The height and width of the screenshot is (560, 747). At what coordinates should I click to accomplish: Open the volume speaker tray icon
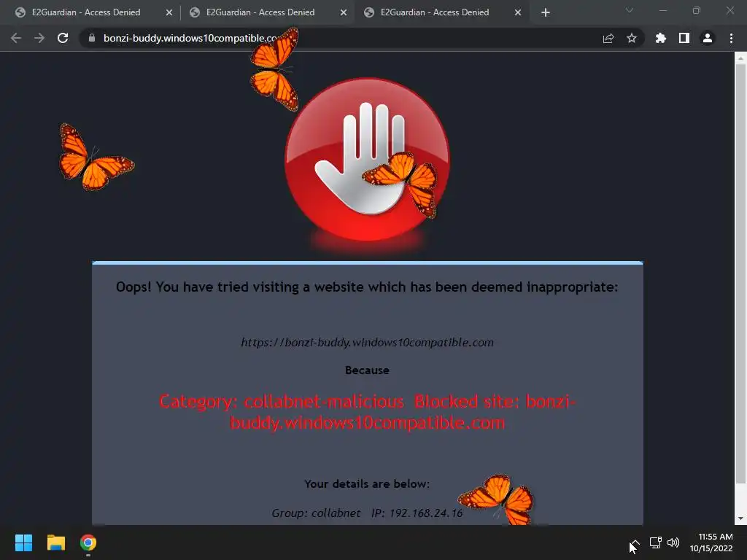click(673, 542)
